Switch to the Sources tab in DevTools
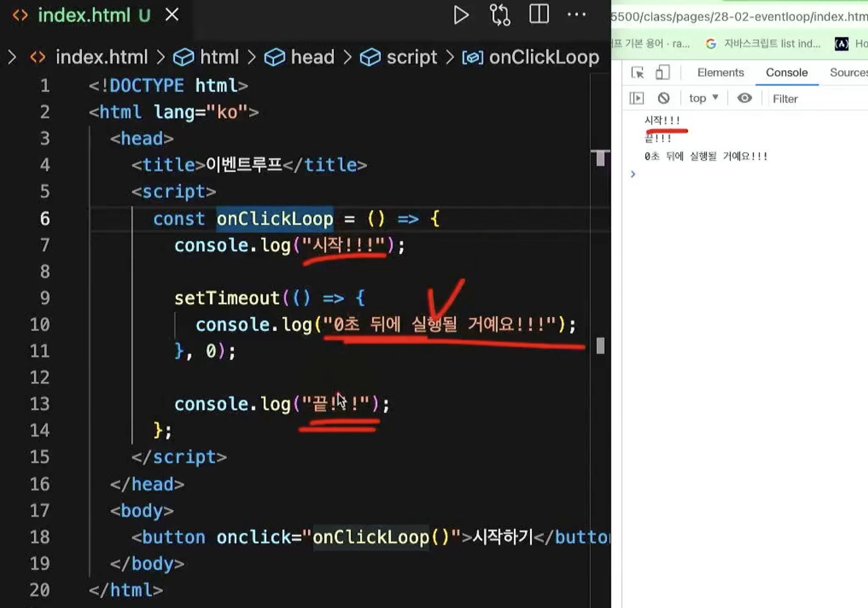Viewport: 868px width, 608px height. (849, 73)
